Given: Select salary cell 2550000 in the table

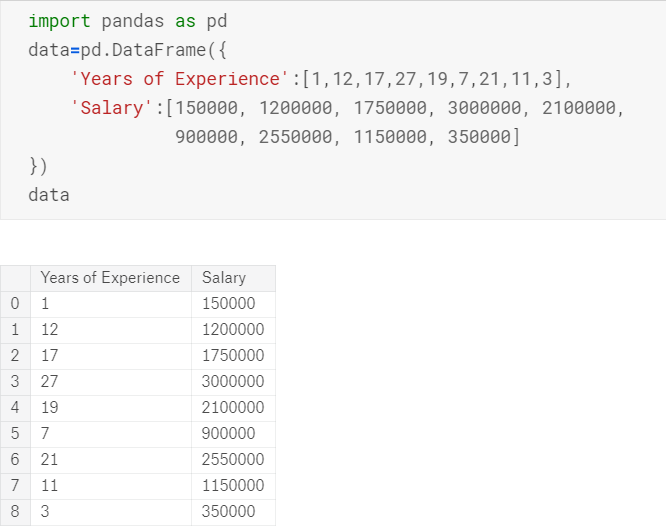Looking at the screenshot, I should point(233,460).
